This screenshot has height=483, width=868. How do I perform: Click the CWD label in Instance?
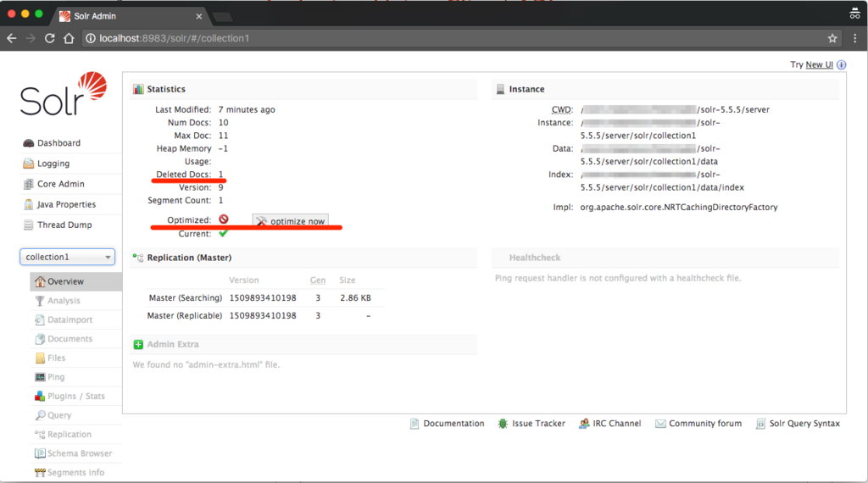pyautogui.click(x=562, y=109)
